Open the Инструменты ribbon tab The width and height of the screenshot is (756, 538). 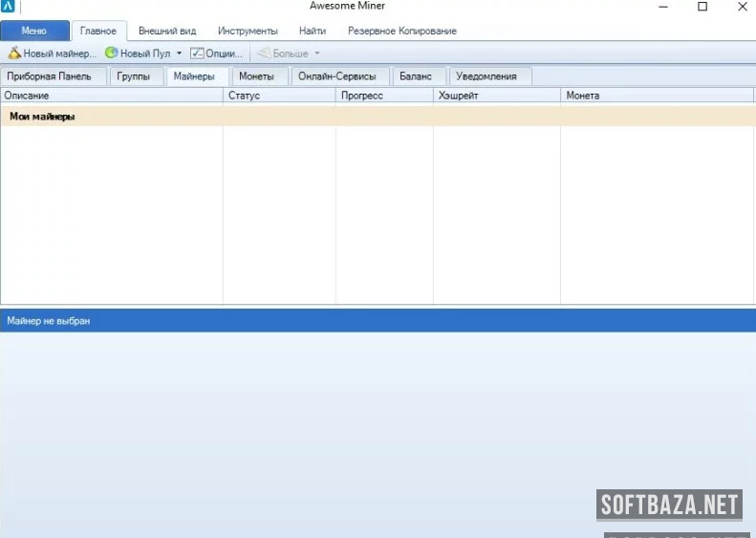coord(248,31)
